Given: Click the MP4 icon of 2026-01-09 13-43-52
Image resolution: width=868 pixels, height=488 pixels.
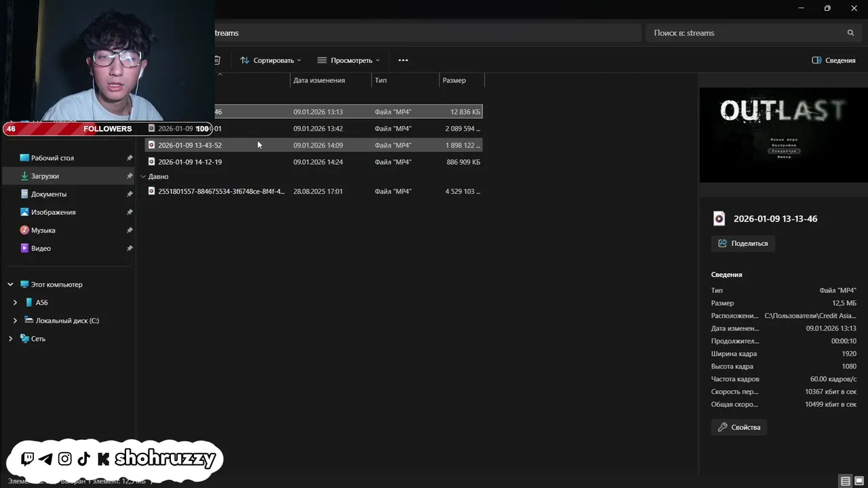Looking at the screenshot, I should pyautogui.click(x=152, y=145).
